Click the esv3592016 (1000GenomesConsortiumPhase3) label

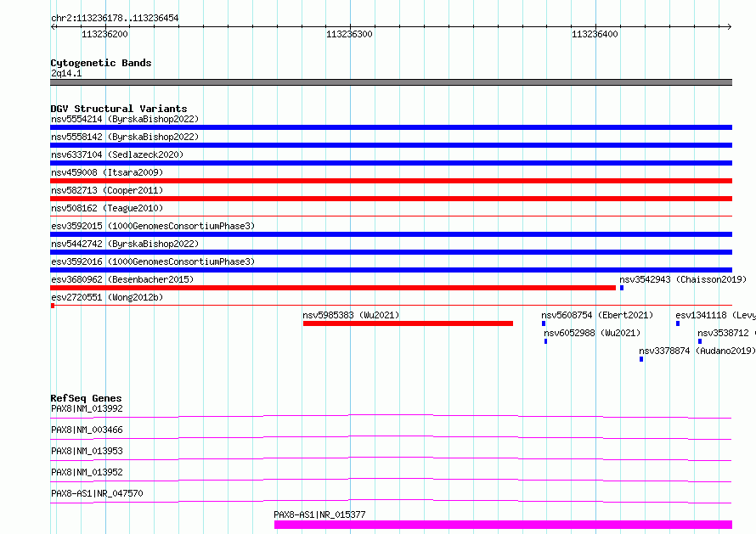point(153,261)
